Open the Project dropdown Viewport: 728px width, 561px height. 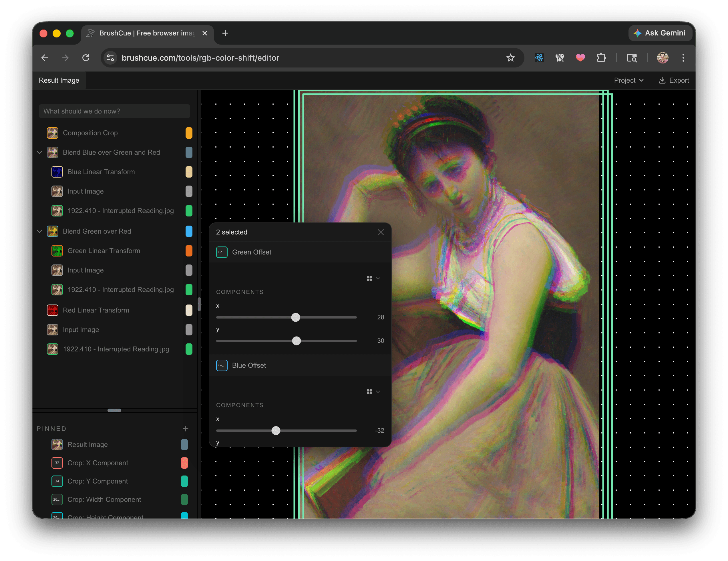(x=628, y=80)
